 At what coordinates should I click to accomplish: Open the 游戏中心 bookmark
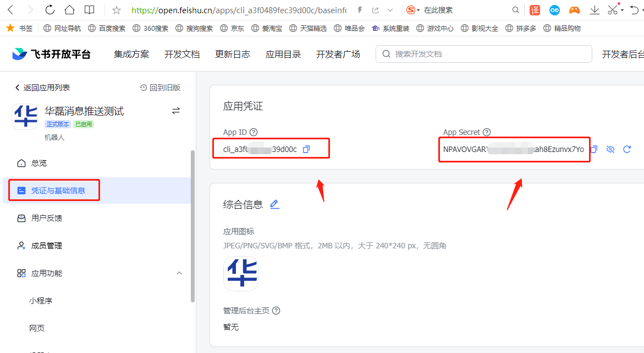pyautogui.click(x=435, y=29)
